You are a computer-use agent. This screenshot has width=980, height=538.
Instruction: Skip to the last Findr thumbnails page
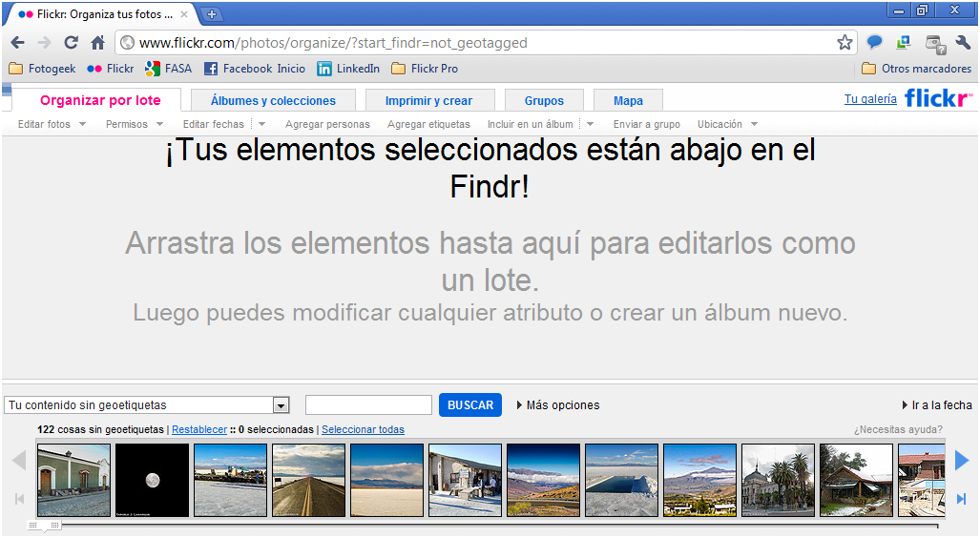(x=961, y=499)
